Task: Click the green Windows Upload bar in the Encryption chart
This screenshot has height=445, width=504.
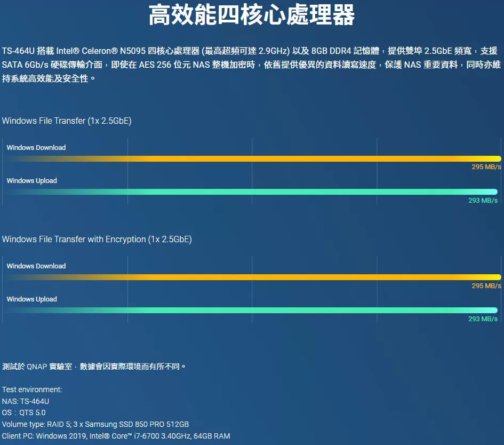Action: (x=252, y=311)
